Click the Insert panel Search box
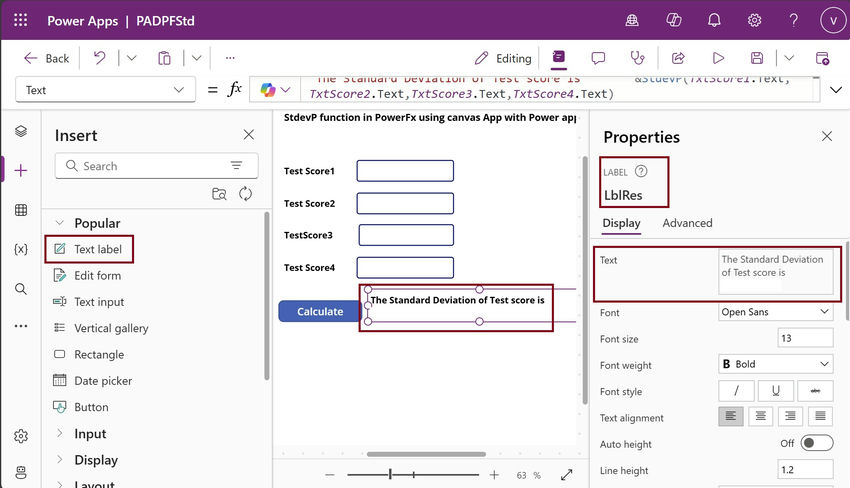850x488 pixels. click(156, 166)
